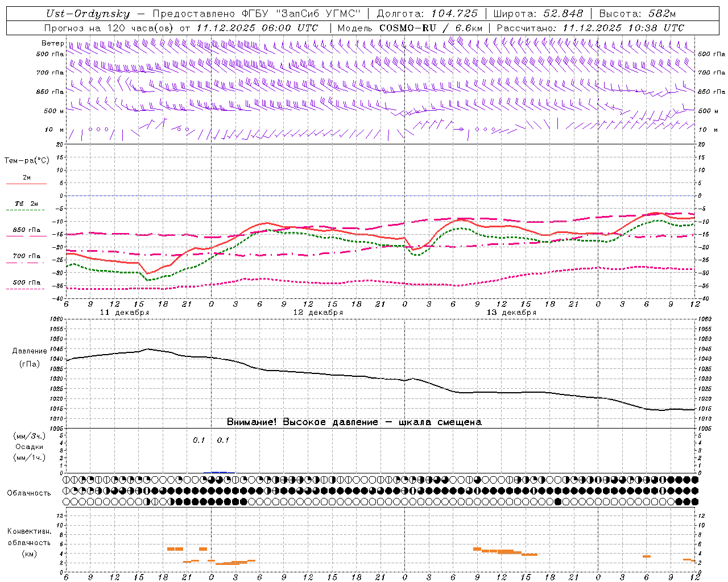Click the 'Давление' pressure section label
The height and width of the screenshot is (582, 728).
coord(30,351)
